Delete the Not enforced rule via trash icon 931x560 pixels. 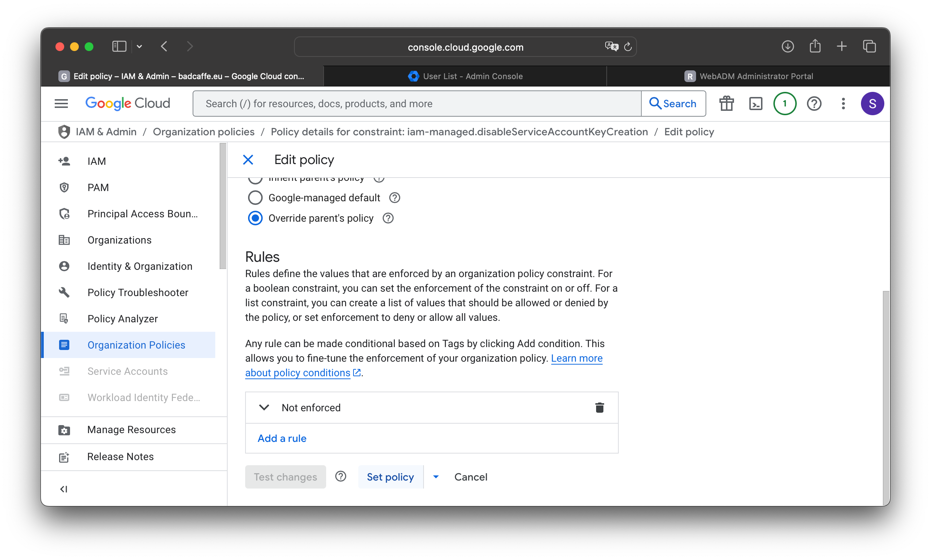(x=599, y=408)
